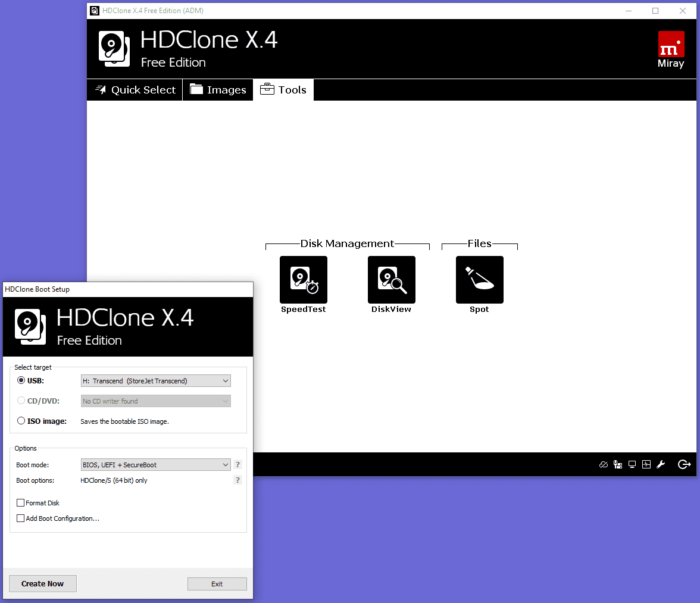Click HDClone logo in Boot Setup dialog

click(30, 327)
